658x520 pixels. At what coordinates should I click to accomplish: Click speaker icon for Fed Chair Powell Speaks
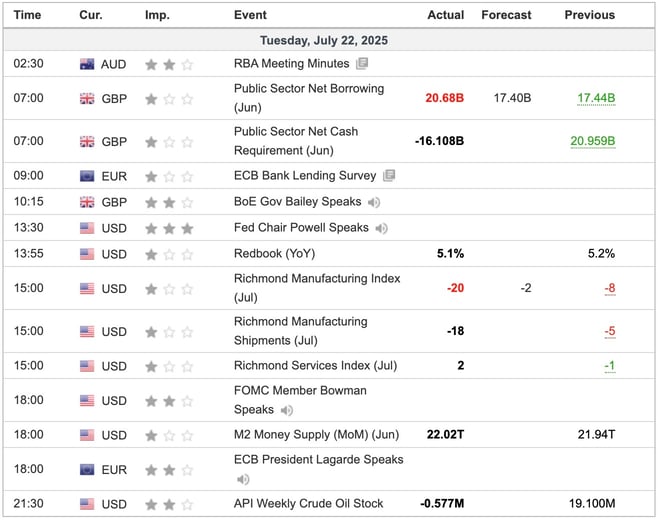point(381,229)
